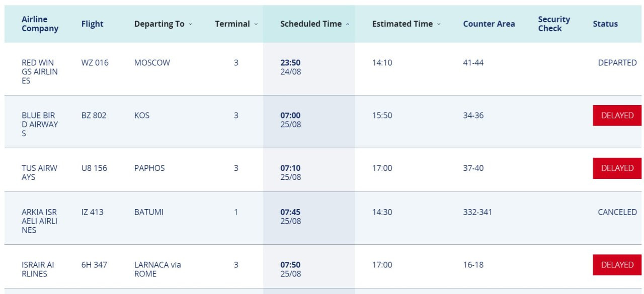Image resolution: width=644 pixels, height=294 pixels.
Task: Open flight WZ 016 row
Action: pos(95,63)
